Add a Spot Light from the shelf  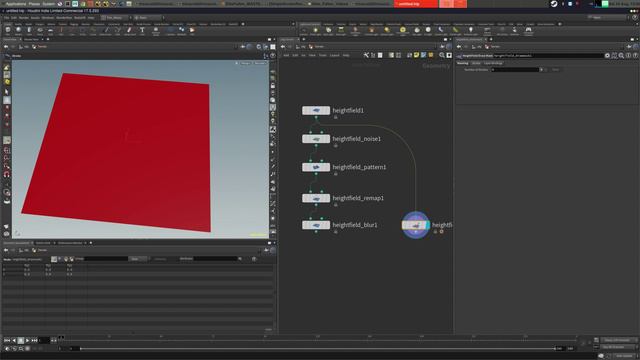tap(329, 31)
